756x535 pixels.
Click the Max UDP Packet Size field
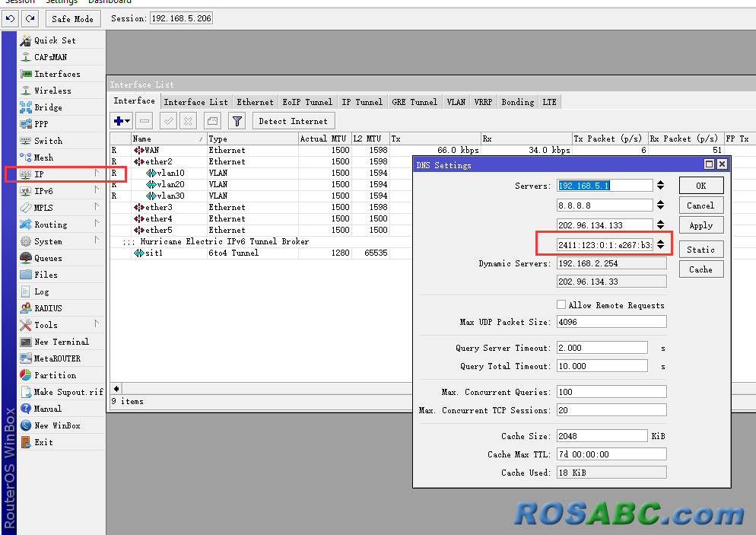coord(611,322)
